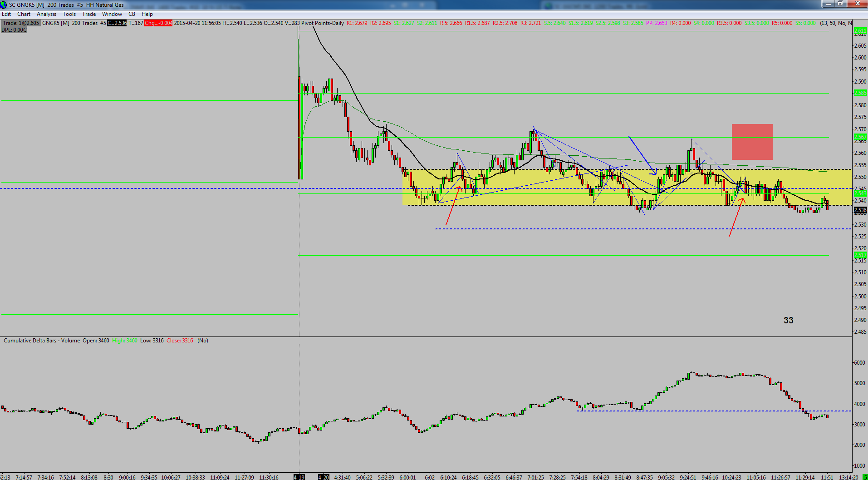The width and height of the screenshot is (868, 480).
Task: Click the '2.600' price on the vertical scale
Action: 860,58
